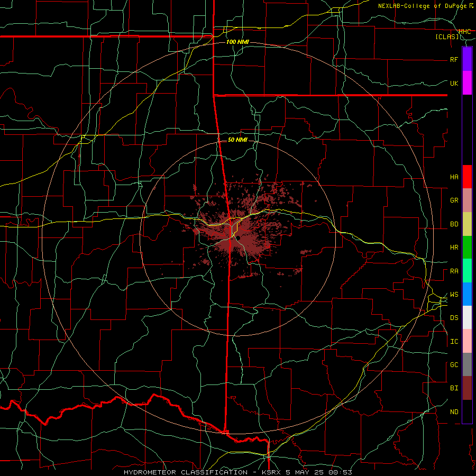Click the HHC product code label
The height and width of the screenshot is (476, 476).
coord(465,31)
